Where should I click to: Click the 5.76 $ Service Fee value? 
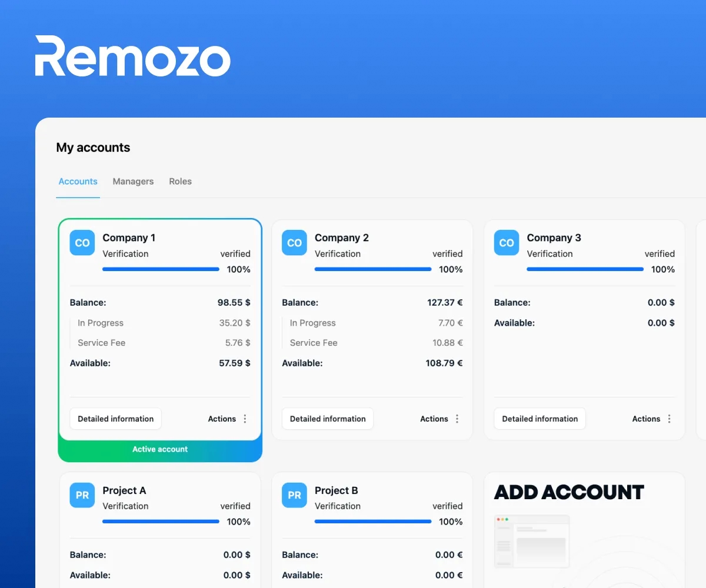coord(238,343)
